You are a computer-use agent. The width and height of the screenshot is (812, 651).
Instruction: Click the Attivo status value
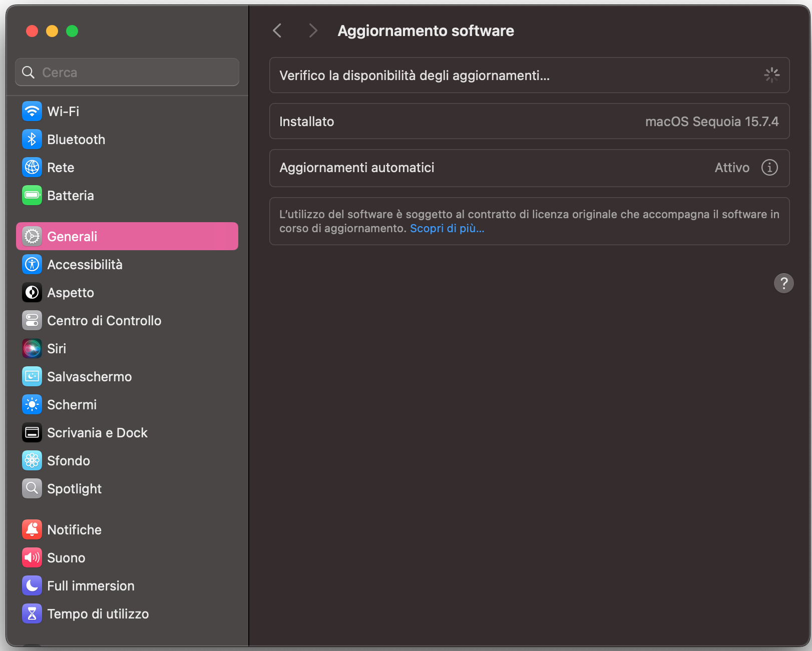coord(732,167)
